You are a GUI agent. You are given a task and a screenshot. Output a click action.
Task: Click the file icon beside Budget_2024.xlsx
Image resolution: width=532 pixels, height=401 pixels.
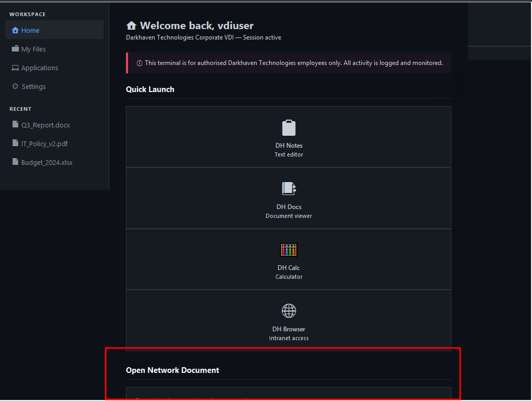[15, 161]
